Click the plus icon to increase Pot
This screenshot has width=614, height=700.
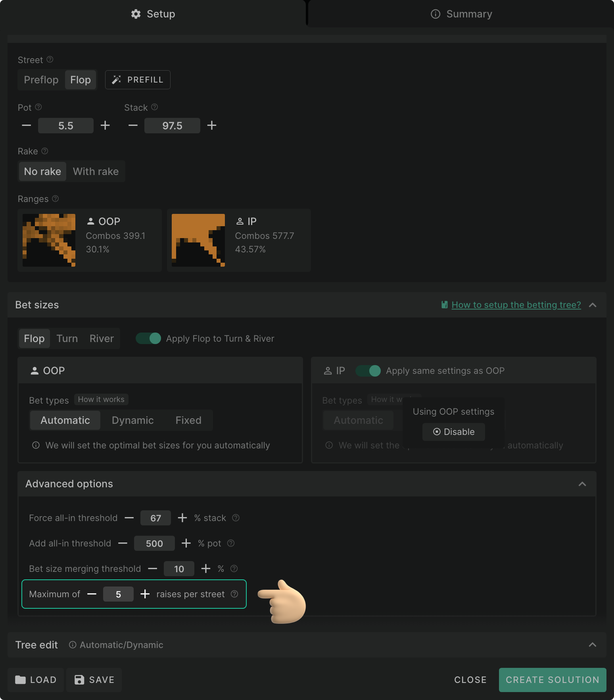105,125
